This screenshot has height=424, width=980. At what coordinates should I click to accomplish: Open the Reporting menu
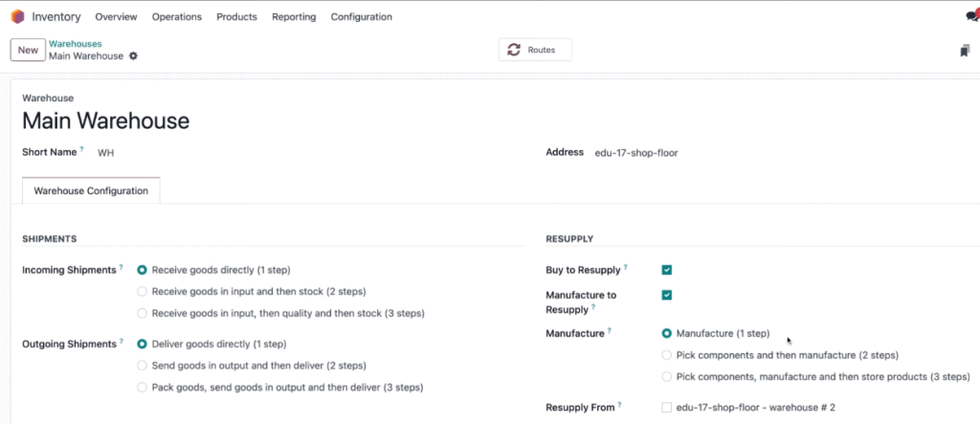pos(294,17)
